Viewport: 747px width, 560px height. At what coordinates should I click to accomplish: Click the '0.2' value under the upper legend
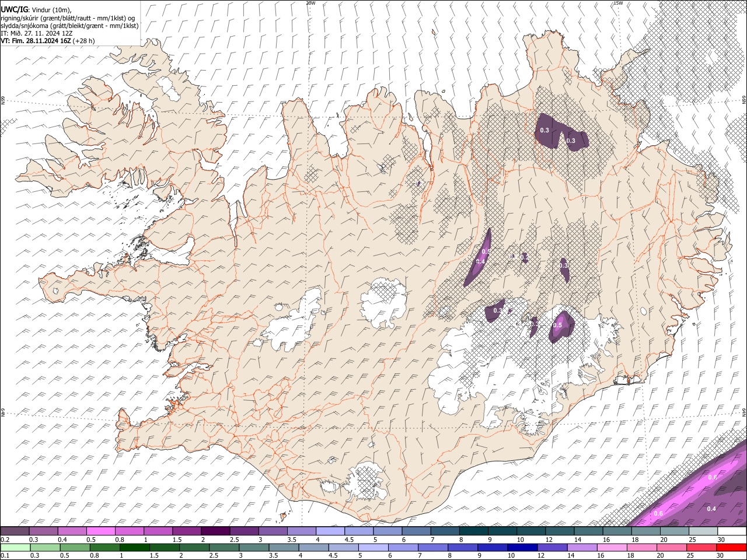(x=5, y=540)
